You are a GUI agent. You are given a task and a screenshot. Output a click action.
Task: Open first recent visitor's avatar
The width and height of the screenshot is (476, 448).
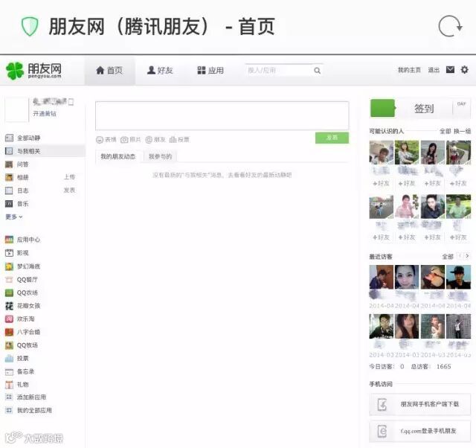(382, 277)
